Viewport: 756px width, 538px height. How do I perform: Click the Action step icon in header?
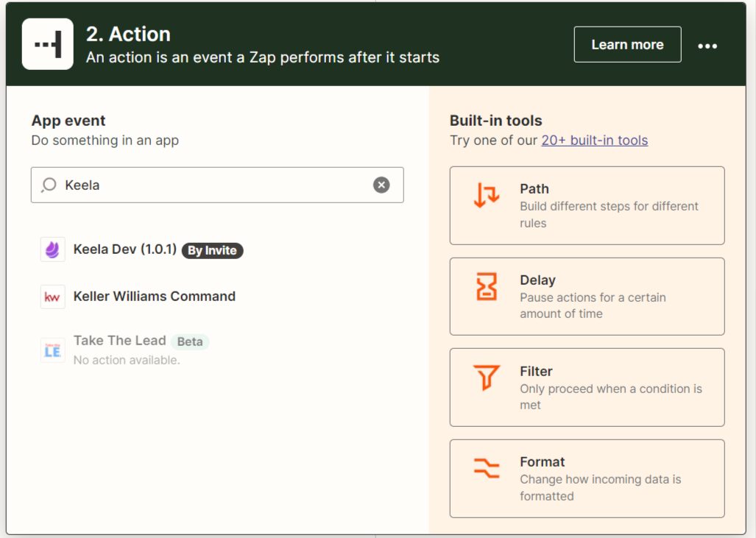click(x=48, y=44)
